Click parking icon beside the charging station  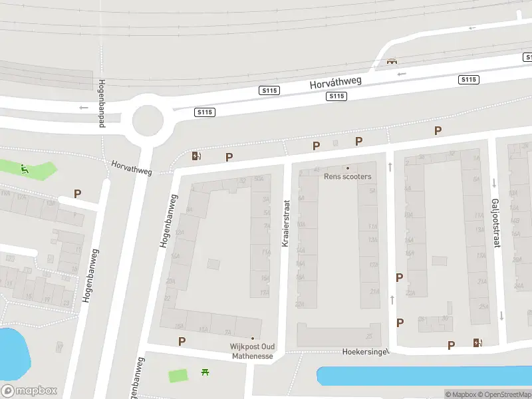pos(229,157)
